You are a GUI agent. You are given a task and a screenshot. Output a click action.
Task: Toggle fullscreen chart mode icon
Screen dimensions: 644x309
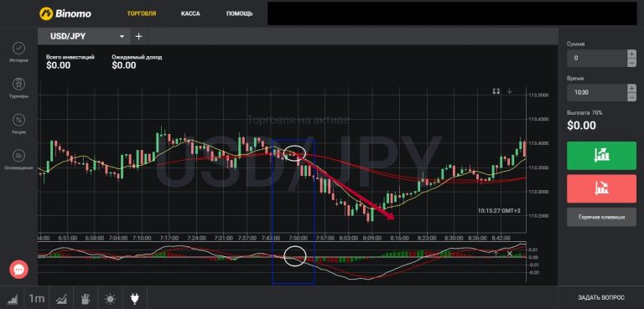pos(496,91)
